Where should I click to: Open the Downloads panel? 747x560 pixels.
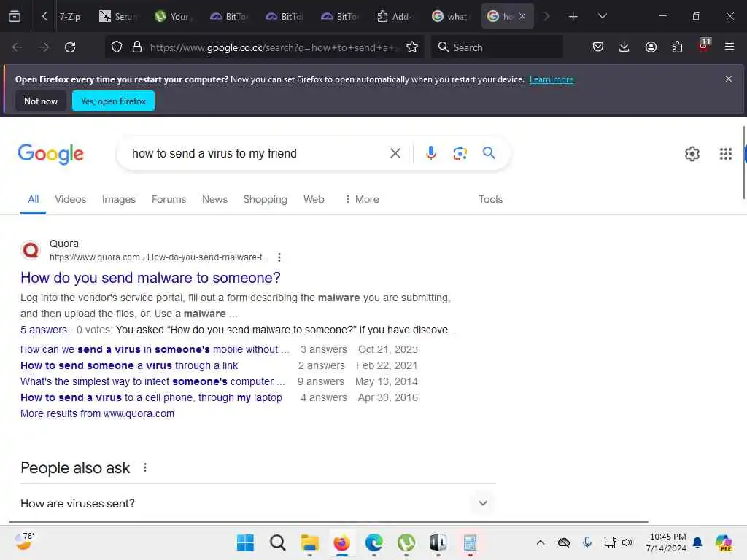624,47
